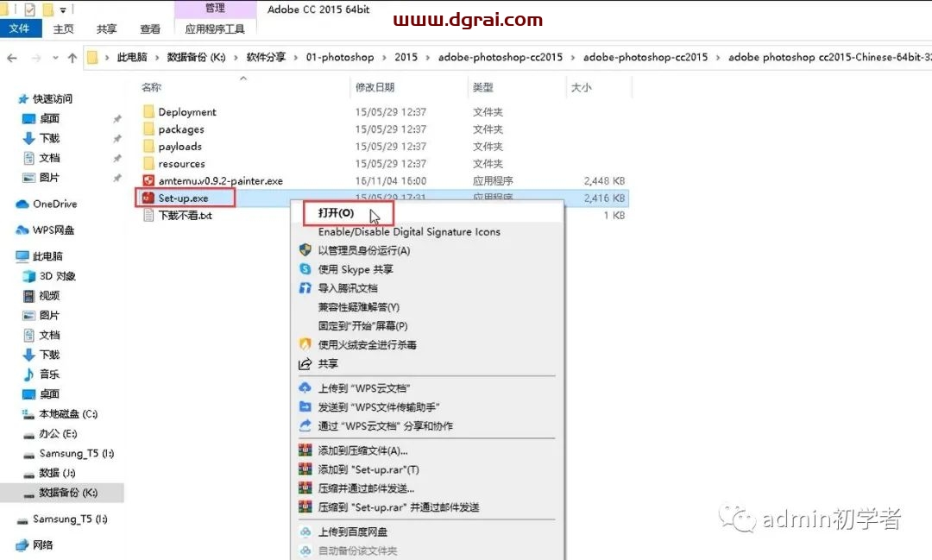Open quick access toolbar customize dropdown arrow
932x560 pixels.
[x=62, y=9]
